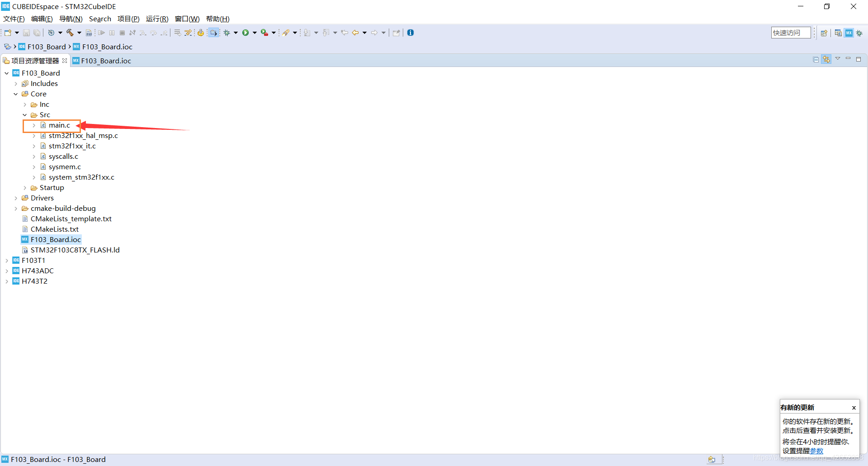Switch to the F103_Board.ioc editor tab
Image resolution: width=868 pixels, height=466 pixels.
tap(102, 61)
